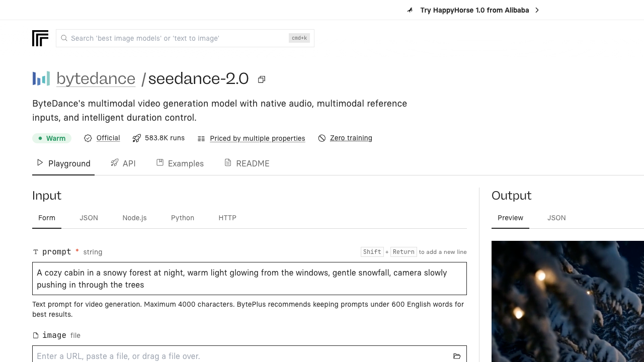The image size is (644, 362).
Task: Click the file icon beside image label
Action: pos(36,335)
